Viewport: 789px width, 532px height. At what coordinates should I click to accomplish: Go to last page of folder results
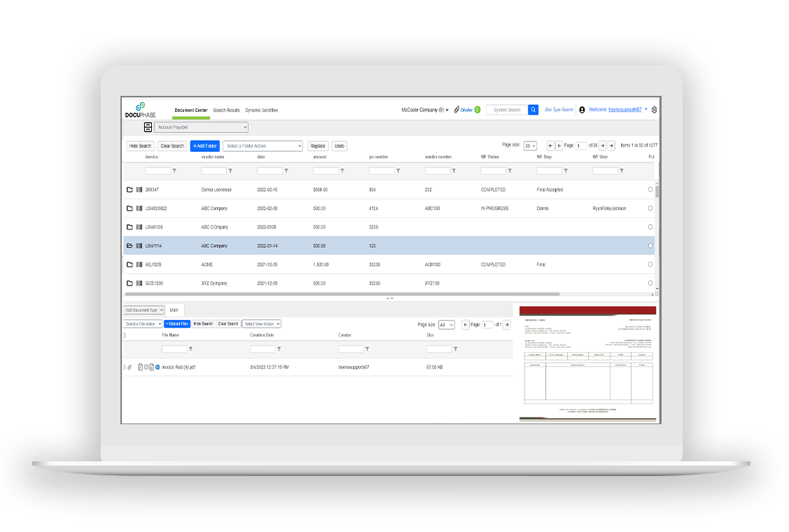coord(611,146)
